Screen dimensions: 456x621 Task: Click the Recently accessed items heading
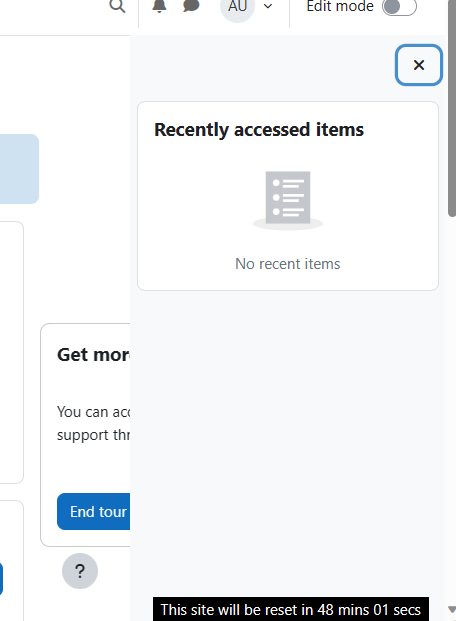[259, 130]
